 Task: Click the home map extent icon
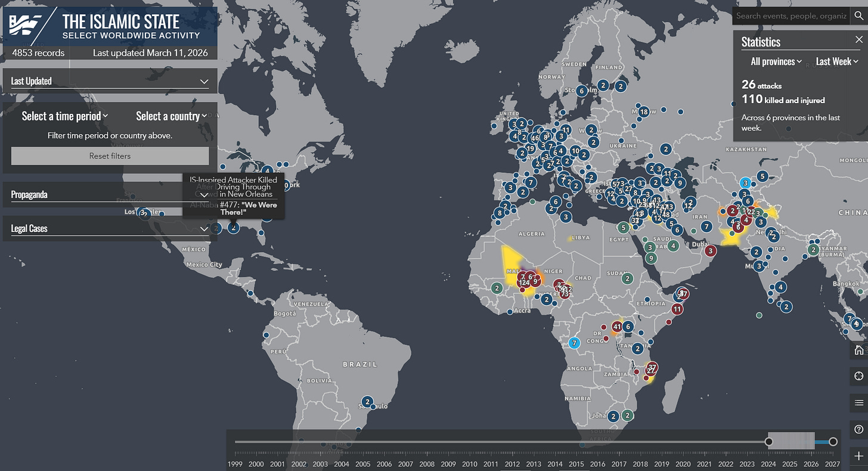(x=858, y=349)
